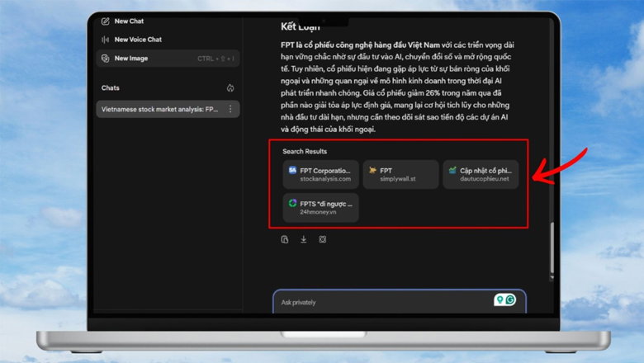This screenshot has height=363, width=644.
Task: Click the simplywall.st favicon
Action: (372, 170)
